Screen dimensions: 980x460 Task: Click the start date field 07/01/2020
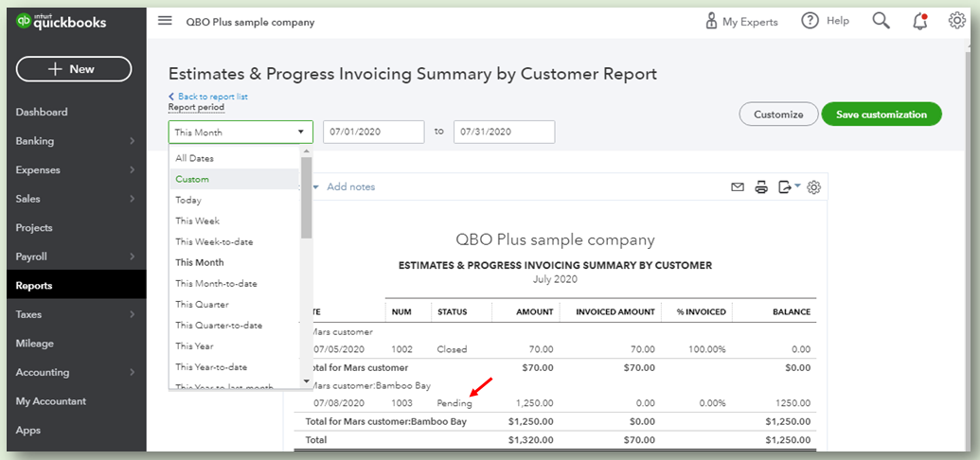click(373, 132)
